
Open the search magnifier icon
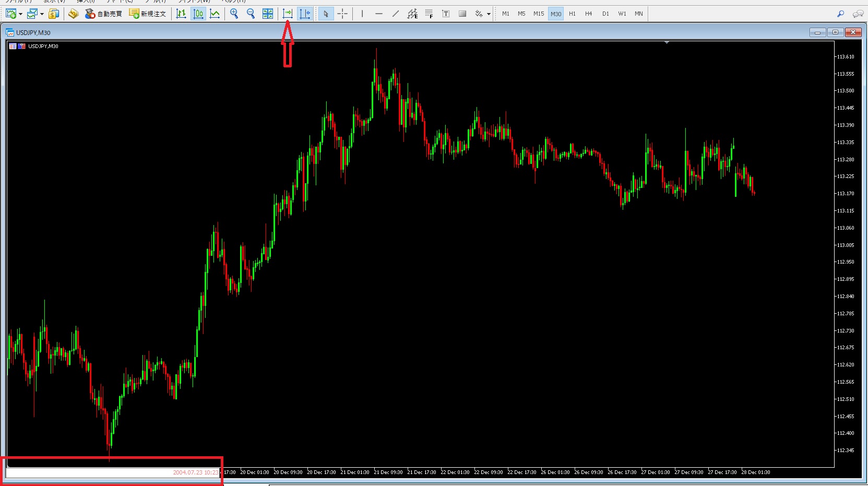tap(840, 14)
